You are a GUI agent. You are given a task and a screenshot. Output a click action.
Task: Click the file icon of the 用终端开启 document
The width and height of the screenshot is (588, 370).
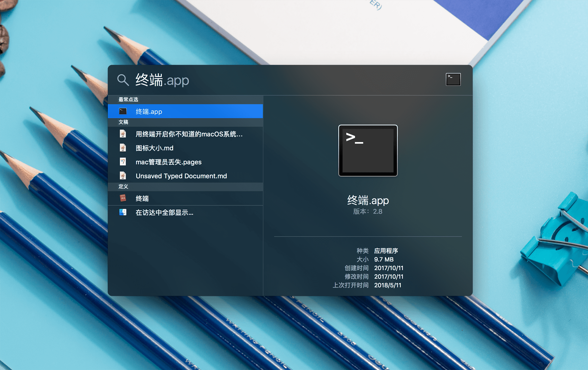pyautogui.click(x=123, y=134)
